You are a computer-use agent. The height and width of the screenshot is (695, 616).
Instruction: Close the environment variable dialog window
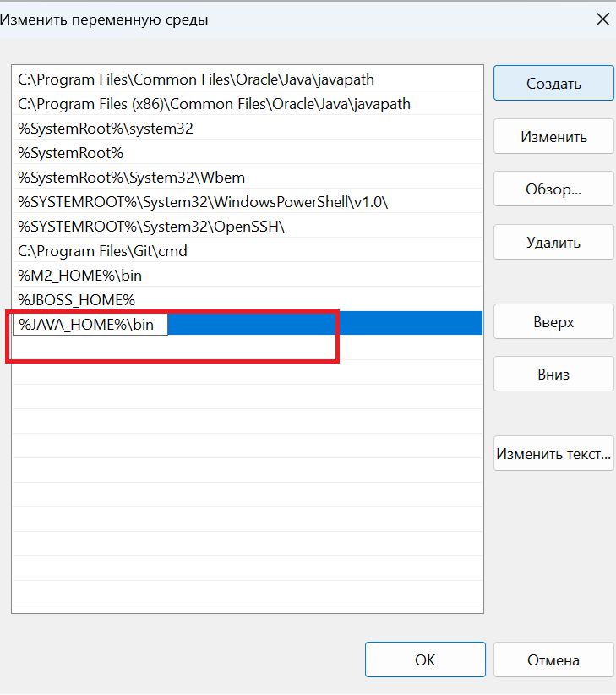[x=602, y=19]
